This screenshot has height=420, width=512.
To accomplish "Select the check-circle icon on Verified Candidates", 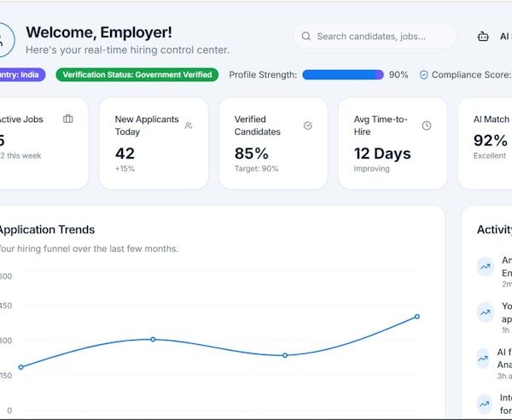I will pyautogui.click(x=307, y=125).
